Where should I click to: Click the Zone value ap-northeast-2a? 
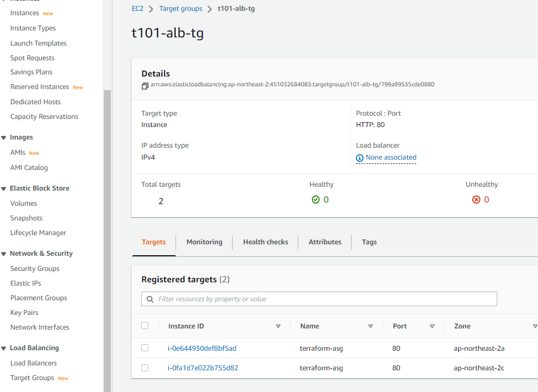tap(479, 349)
